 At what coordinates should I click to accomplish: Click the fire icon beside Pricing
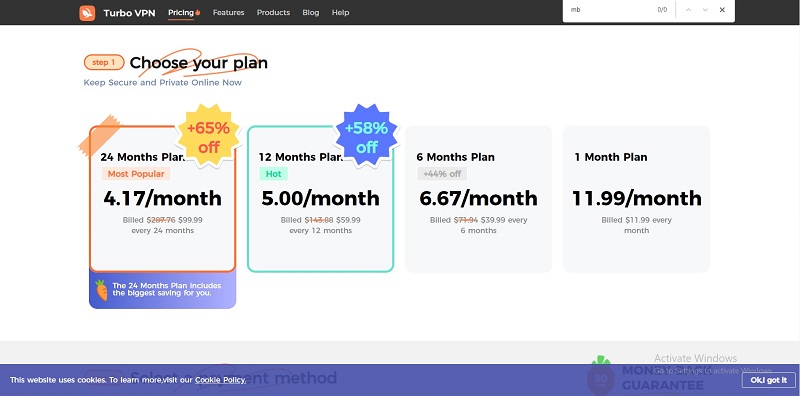198,12
